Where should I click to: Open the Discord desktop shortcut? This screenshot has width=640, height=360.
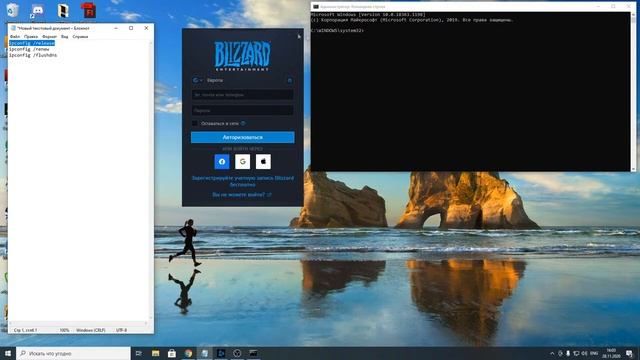37,11
